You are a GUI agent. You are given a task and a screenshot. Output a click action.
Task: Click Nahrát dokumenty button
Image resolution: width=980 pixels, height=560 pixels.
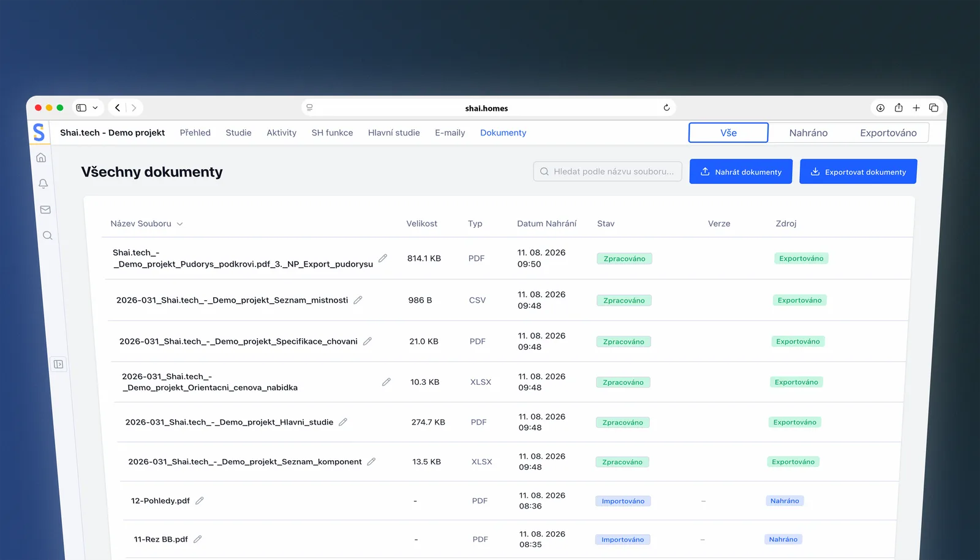(x=741, y=172)
